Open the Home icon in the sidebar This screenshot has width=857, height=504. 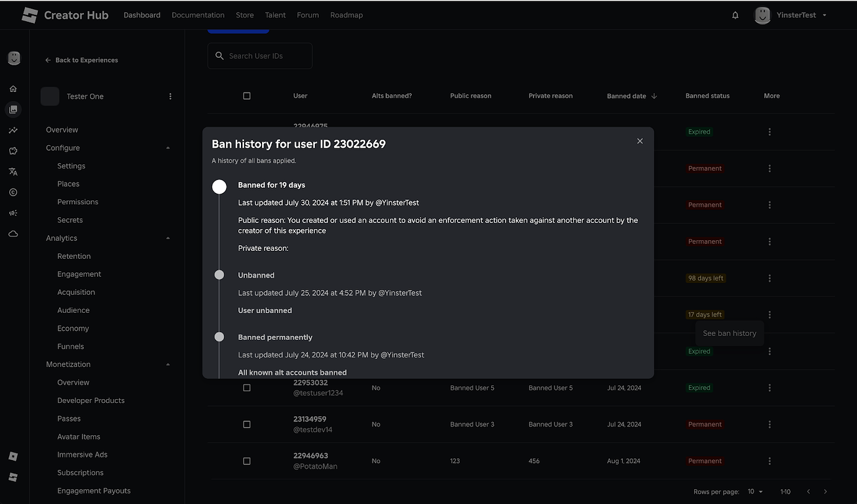14,88
